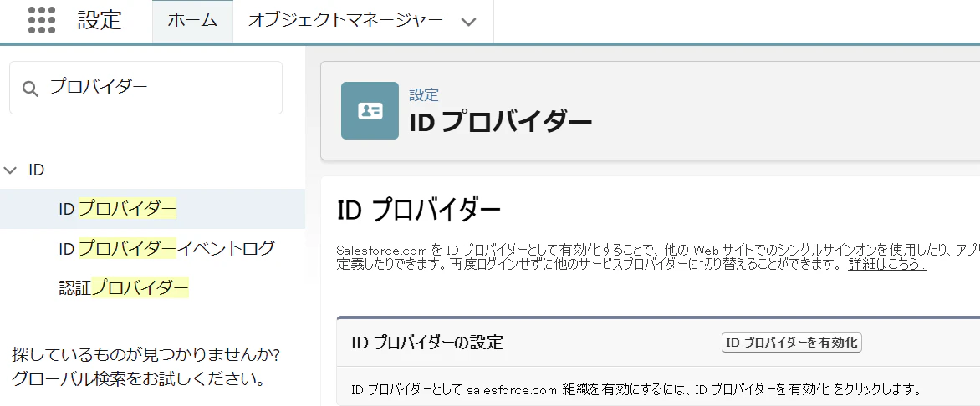Click the search magnifier icon in Quick Find
980x406 pixels.
coord(30,88)
